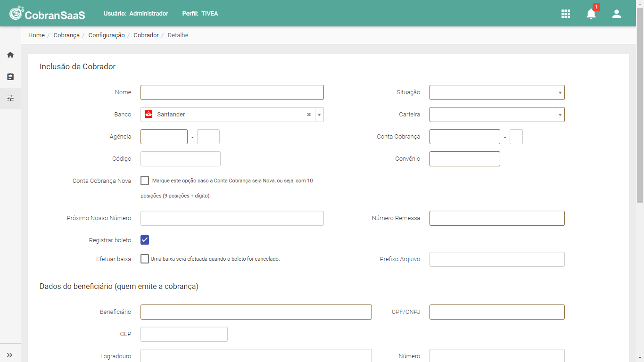Open the clipboard sidebar icon
The image size is (644, 362).
click(x=10, y=76)
